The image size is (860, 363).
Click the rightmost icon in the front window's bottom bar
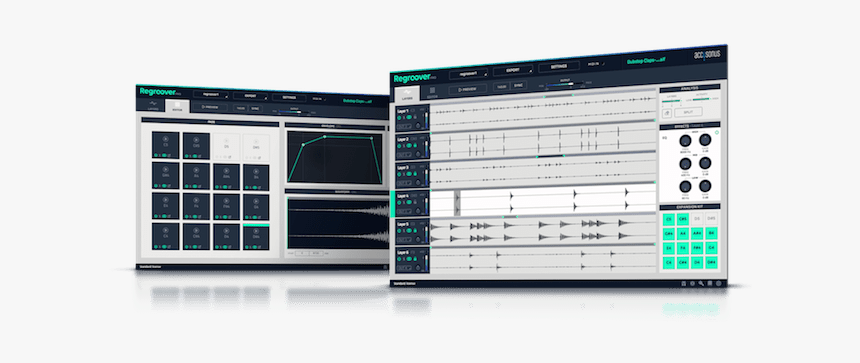tap(718, 283)
